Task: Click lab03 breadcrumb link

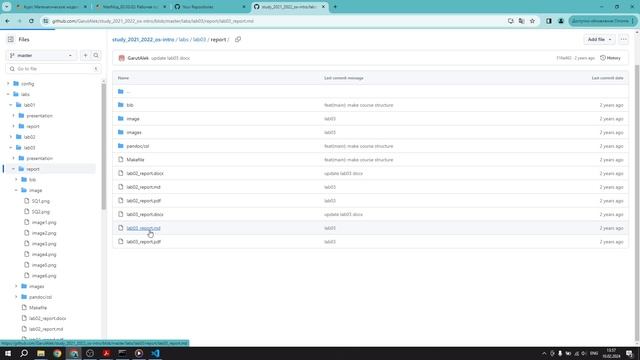Action: click(199, 40)
